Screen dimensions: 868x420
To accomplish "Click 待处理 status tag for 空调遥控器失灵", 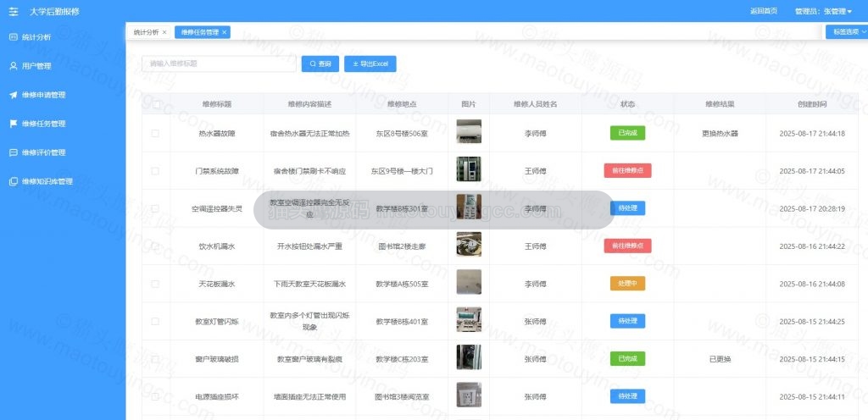I will tap(628, 208).
